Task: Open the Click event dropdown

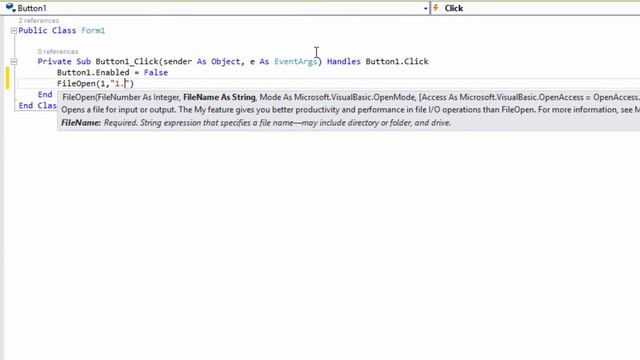Action: pos(536,8)
